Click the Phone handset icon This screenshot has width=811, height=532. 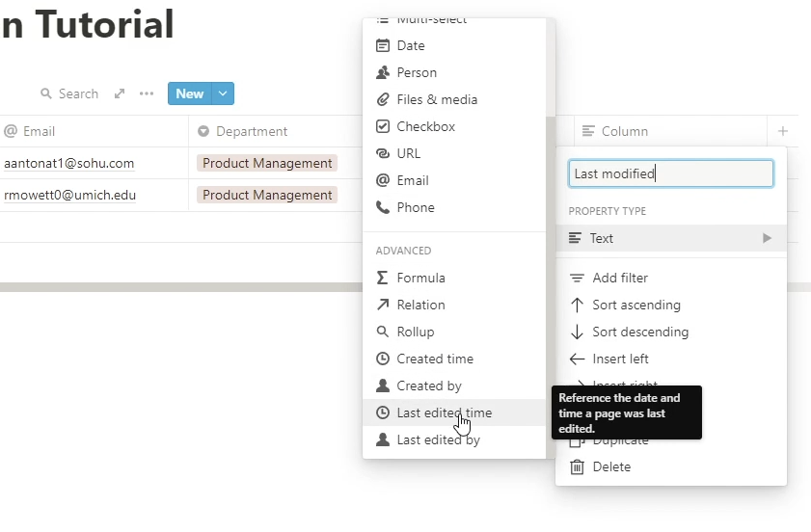pyautogui.click(x=383, y=207)
